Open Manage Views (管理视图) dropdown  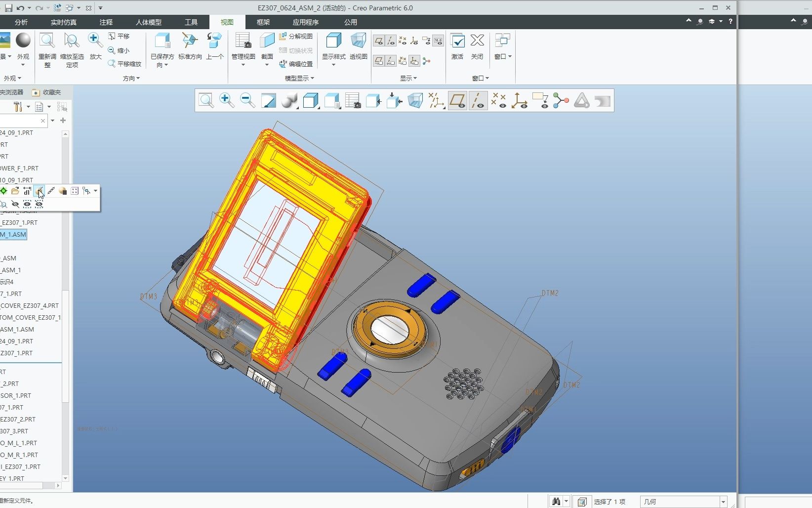point(243,50)
